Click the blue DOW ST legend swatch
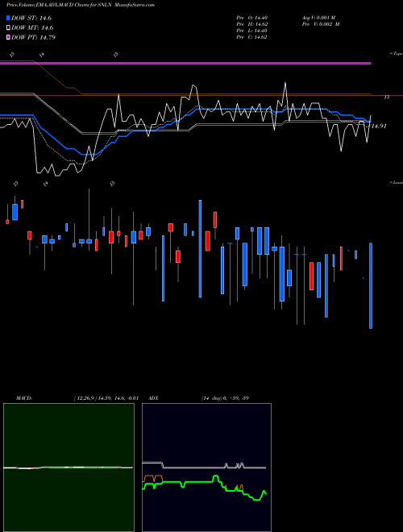The height and width of the screenshot is (532, 403). [x=8, y=18]
